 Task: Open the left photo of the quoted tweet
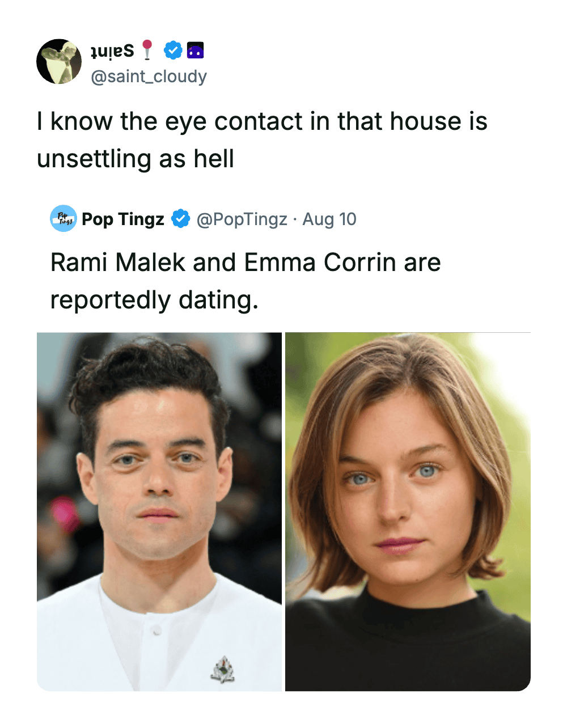click(159, 511)
